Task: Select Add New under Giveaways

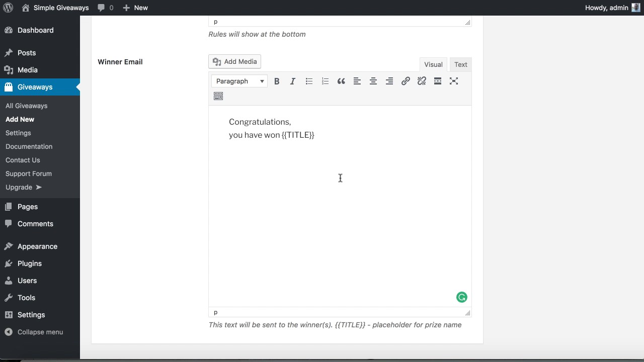Action: point(20,119)
